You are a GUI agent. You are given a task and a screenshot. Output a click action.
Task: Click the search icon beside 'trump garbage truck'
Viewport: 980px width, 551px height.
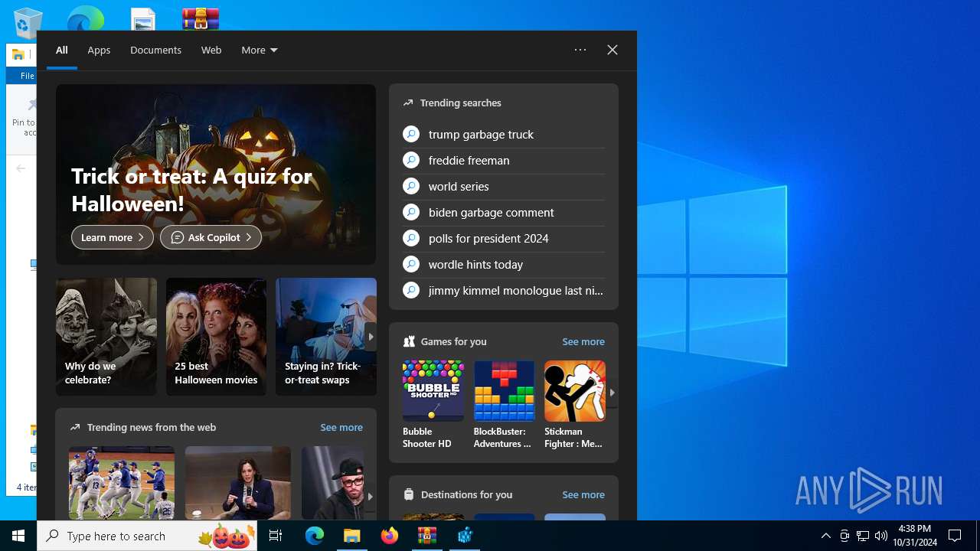[411, 134]
